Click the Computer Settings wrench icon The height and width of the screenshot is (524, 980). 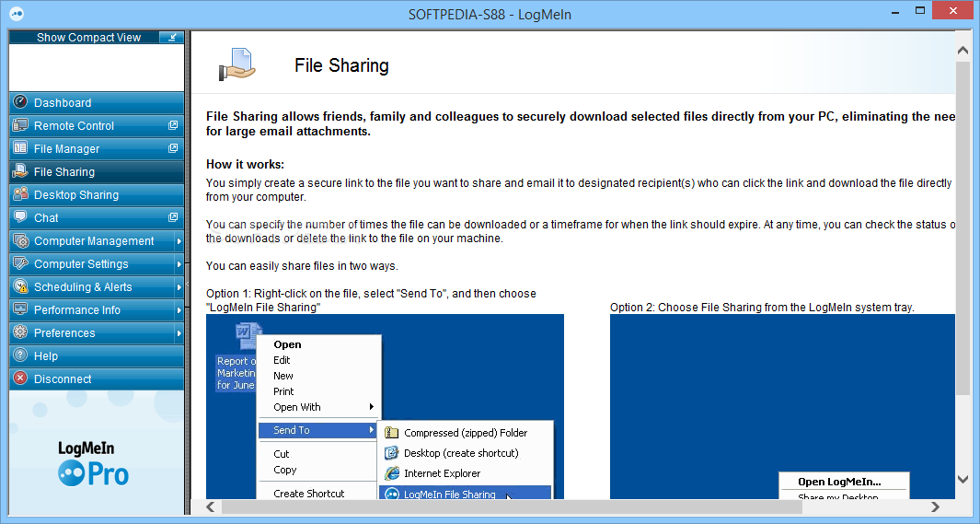(20, 263)
